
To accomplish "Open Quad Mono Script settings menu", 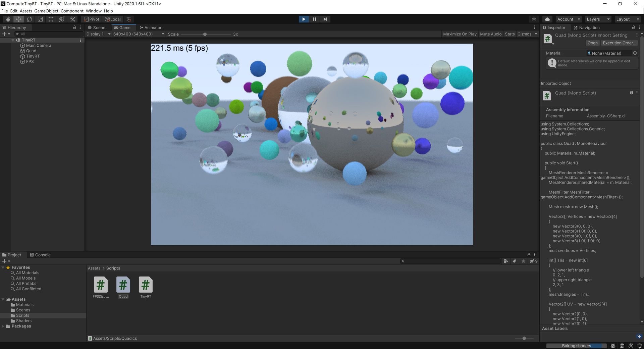I will click(x=637, y=93).
